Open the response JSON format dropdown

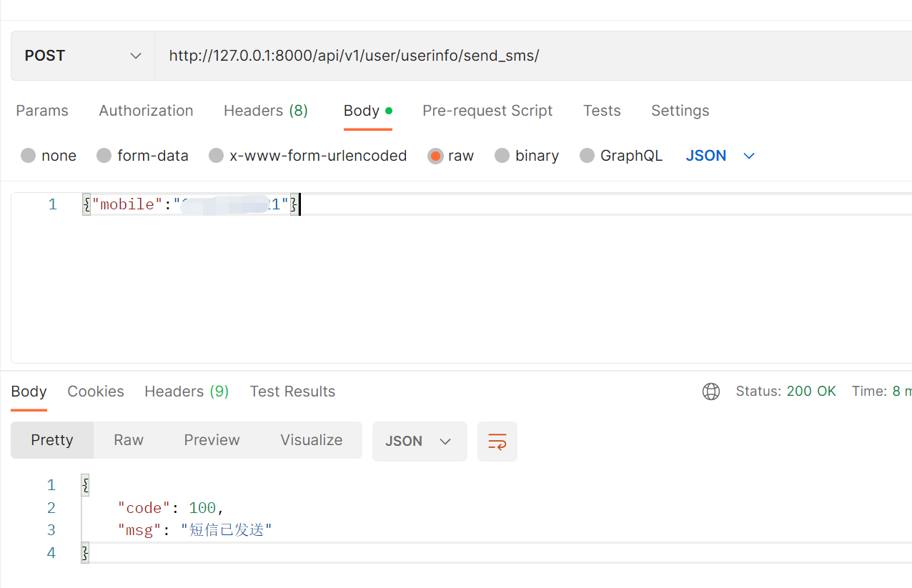[420, 441]
